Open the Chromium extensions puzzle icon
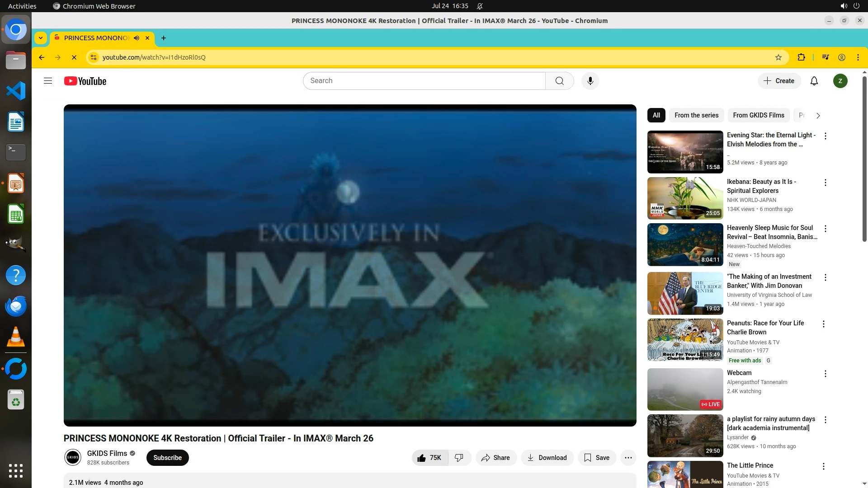The width and height of the screenshot is (868, 488). click(801, 57)
